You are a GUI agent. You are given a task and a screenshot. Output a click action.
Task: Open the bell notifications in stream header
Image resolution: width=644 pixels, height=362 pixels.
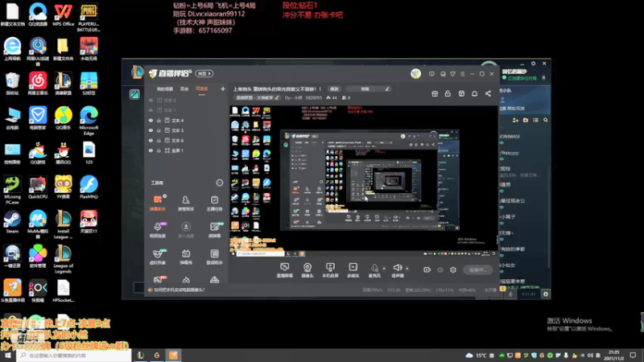[474, 93]
